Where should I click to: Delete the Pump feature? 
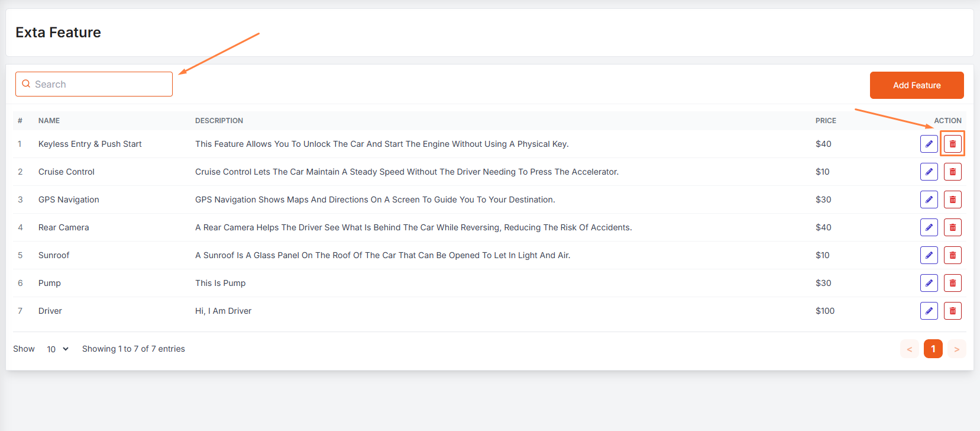coord(952,283)
